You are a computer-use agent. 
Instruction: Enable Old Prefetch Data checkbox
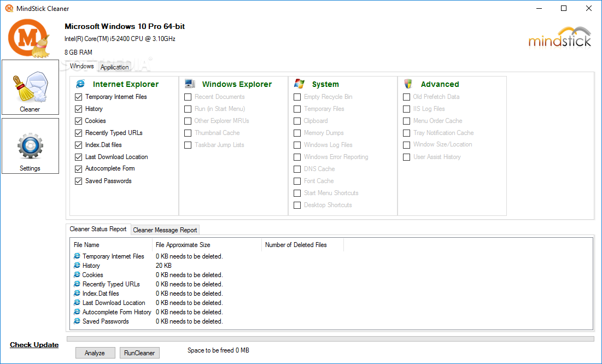[407, 97]
